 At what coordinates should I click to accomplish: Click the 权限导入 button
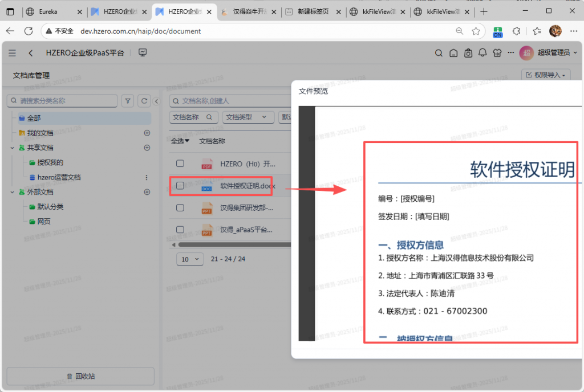tap(546, 75)
